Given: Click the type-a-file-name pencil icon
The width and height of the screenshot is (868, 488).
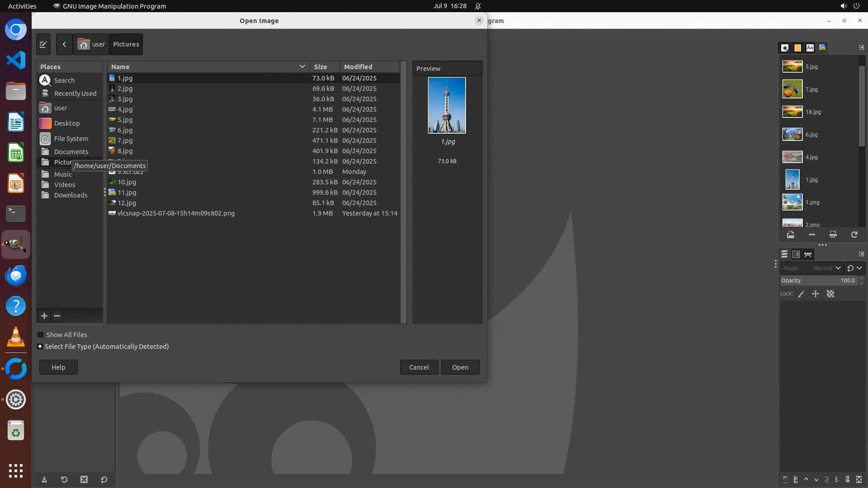Looking at the screenshot, I should pyautogui.click(x=43, y=44).
